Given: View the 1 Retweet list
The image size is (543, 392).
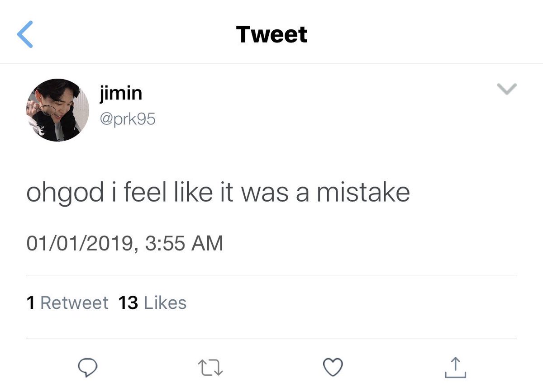Looking at the screenshot, I should pos(67,302).
